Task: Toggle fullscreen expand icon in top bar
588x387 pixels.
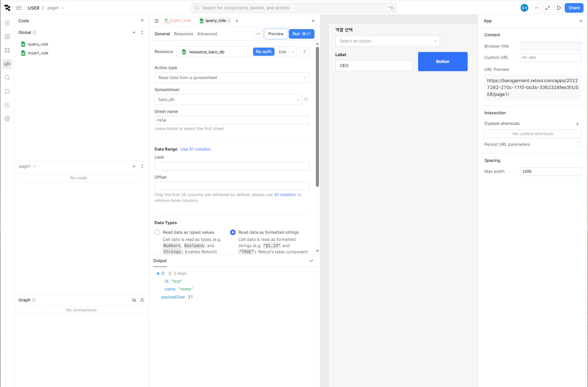Action: click(x=548, y=8)
